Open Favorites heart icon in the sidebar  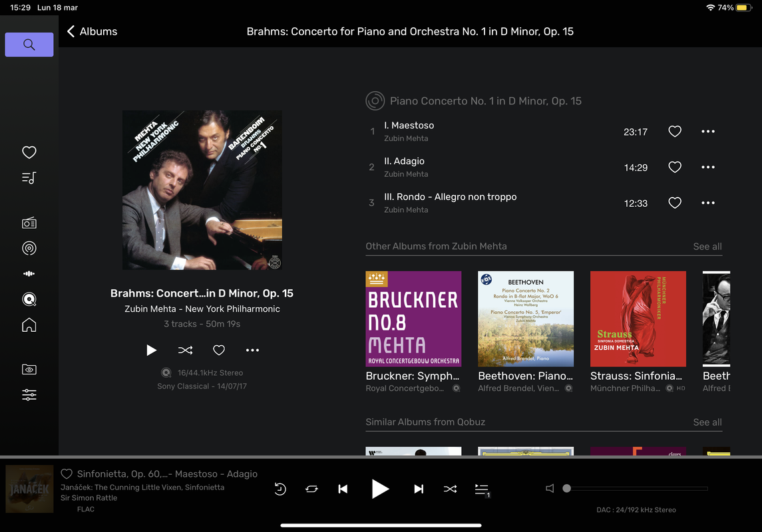(x=29, y=152)
